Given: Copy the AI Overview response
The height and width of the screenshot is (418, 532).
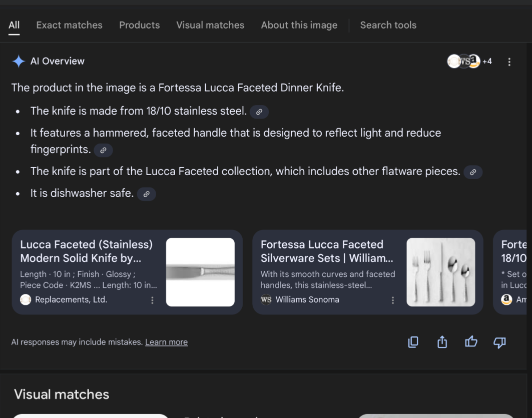Looking at the screenshot, I should (413, 342).
